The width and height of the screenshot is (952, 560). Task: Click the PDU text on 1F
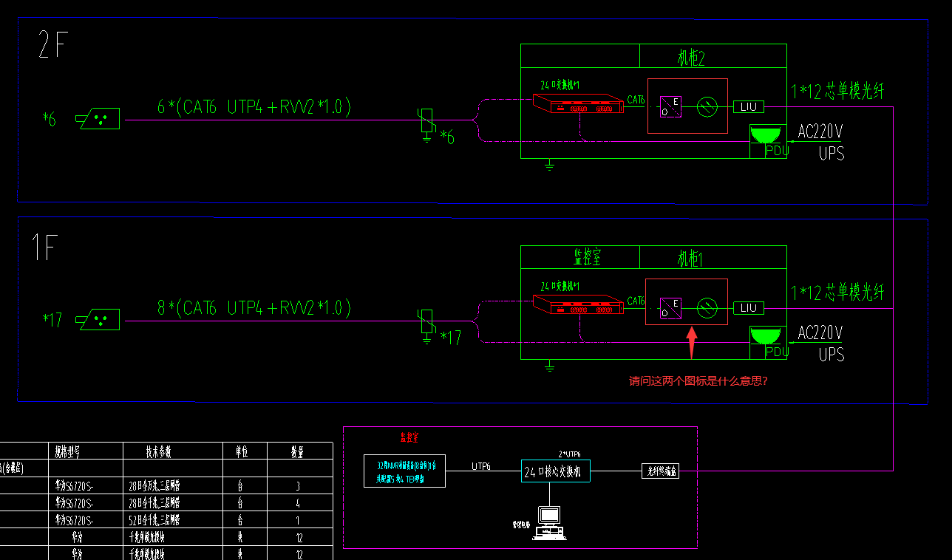point(777,352)
